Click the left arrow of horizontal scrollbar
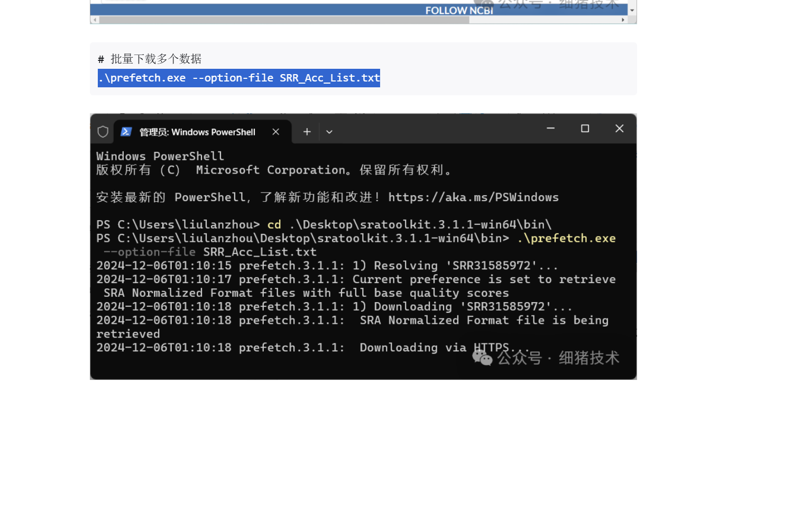This screenshot has width=812, height=508. click(95, 20)
